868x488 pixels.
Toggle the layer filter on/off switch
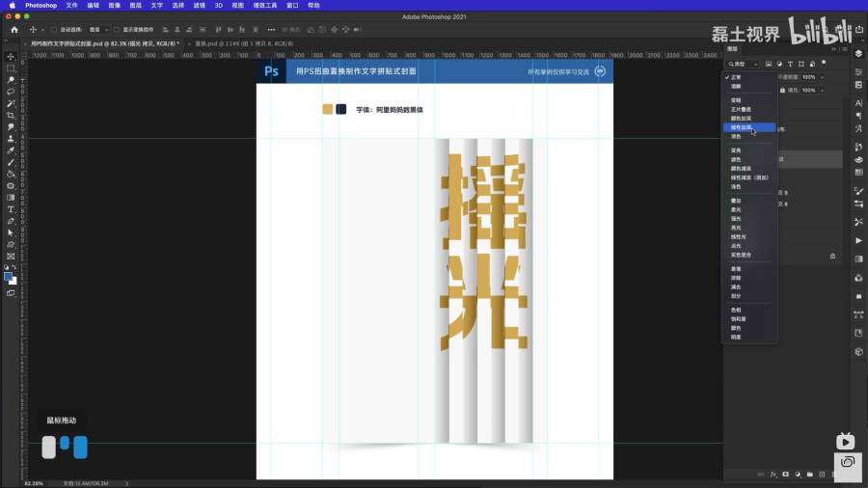pos(824,64)
